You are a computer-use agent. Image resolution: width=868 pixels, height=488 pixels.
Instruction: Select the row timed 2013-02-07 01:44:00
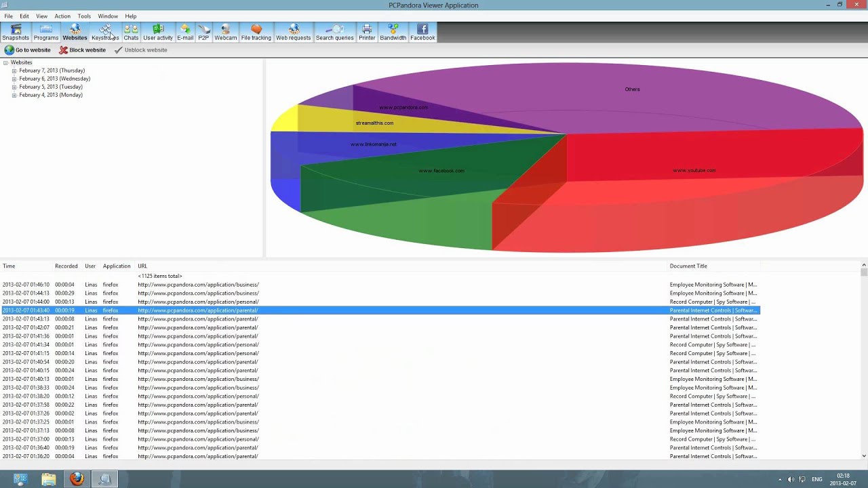point(380,302)
